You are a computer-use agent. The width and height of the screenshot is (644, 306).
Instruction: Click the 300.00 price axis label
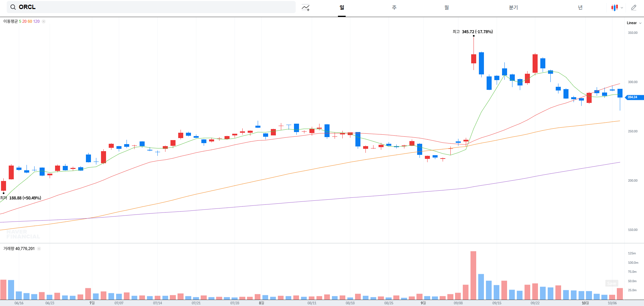pyautogui.click(x=633, y=82)
